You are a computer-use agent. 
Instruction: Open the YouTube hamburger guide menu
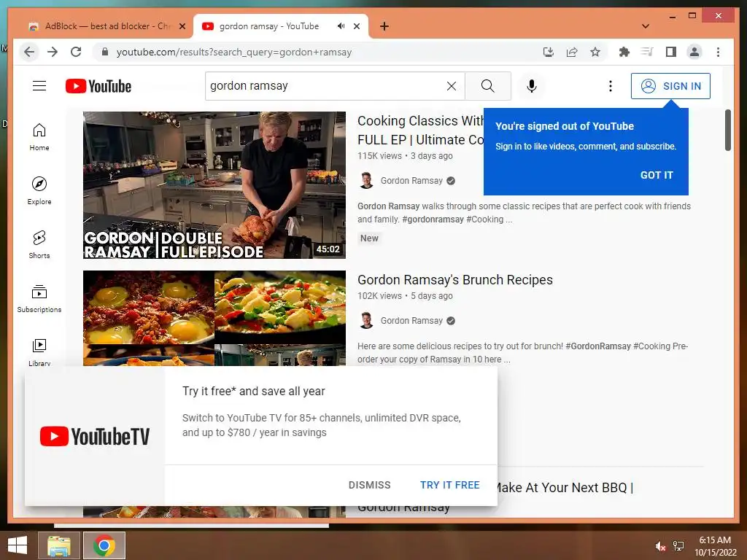(x=39, y=86)
